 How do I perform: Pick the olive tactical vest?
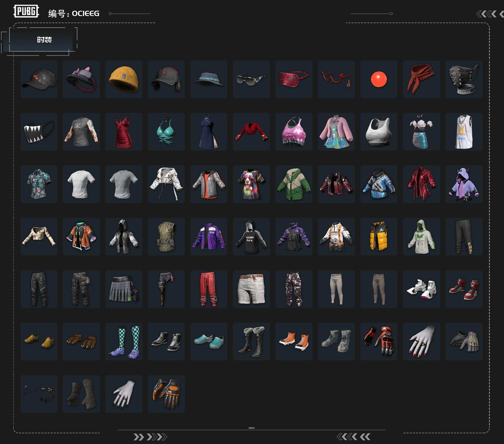(166, 237)
